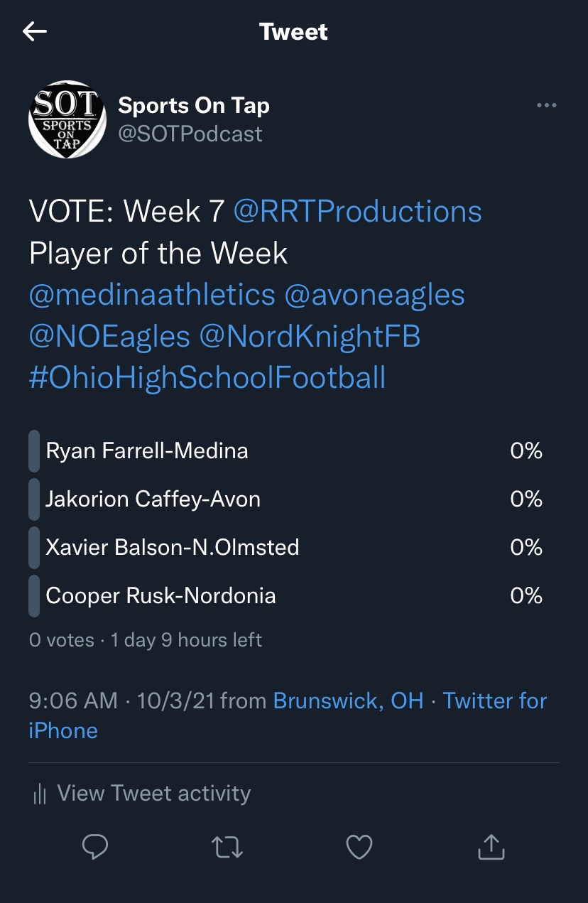Like the tweet with heart icon

pyautogui.click(x=359, y=846)
